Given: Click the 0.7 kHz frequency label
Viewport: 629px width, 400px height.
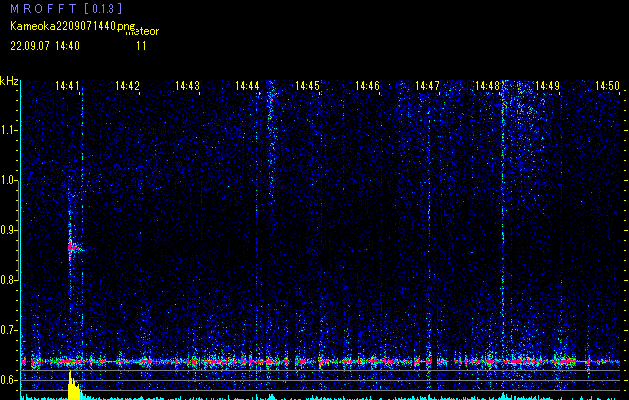Looking at the screenshot, I should [x=8, y=330].
